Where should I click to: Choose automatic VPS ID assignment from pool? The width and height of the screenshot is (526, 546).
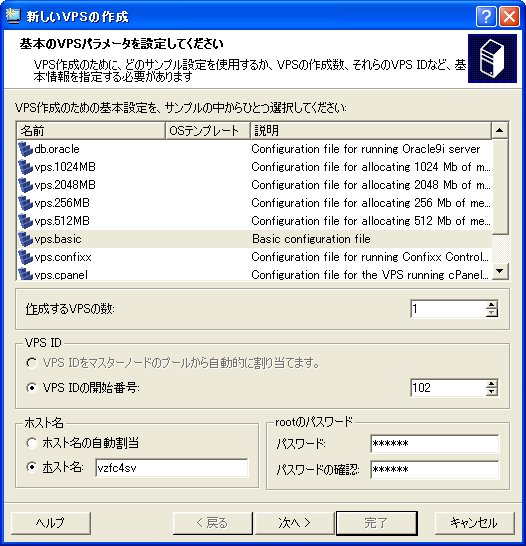32,363
